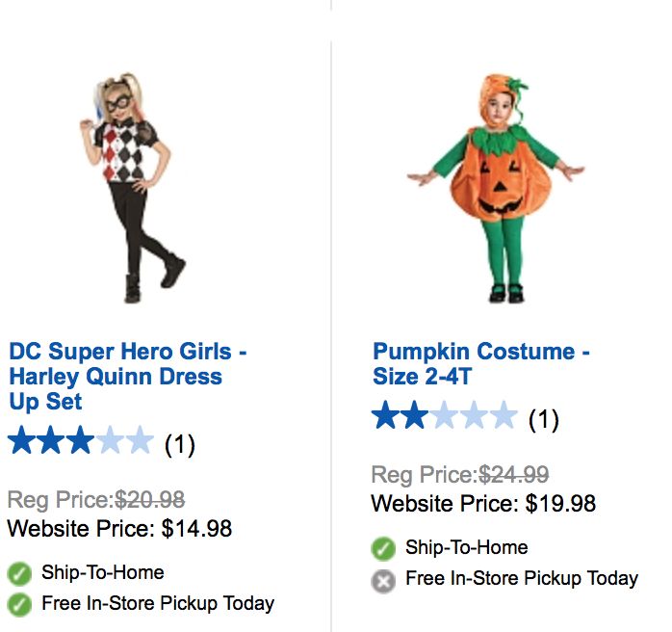Click the Pumpkin Costume two-star rating

445,417
